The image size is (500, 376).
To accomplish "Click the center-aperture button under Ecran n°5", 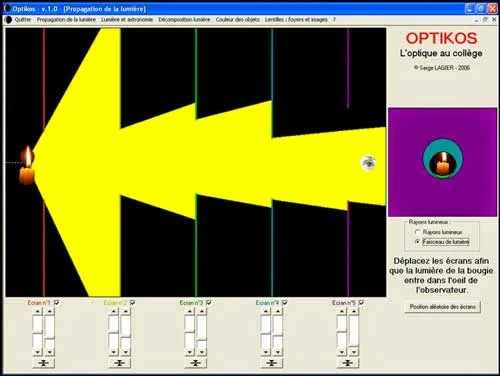I will click(x=348, y=363).
